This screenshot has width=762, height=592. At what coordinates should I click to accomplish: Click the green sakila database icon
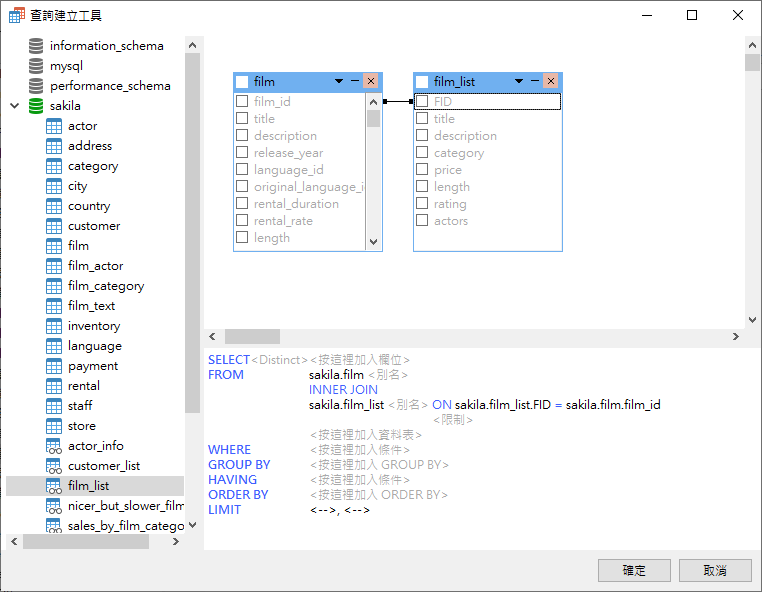click(36, 106)
